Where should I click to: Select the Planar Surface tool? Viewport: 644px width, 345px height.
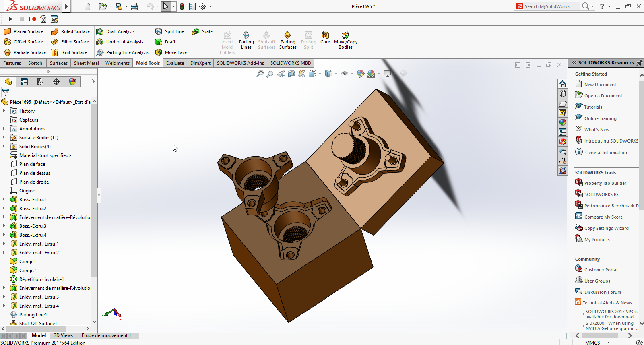point(23,31)
